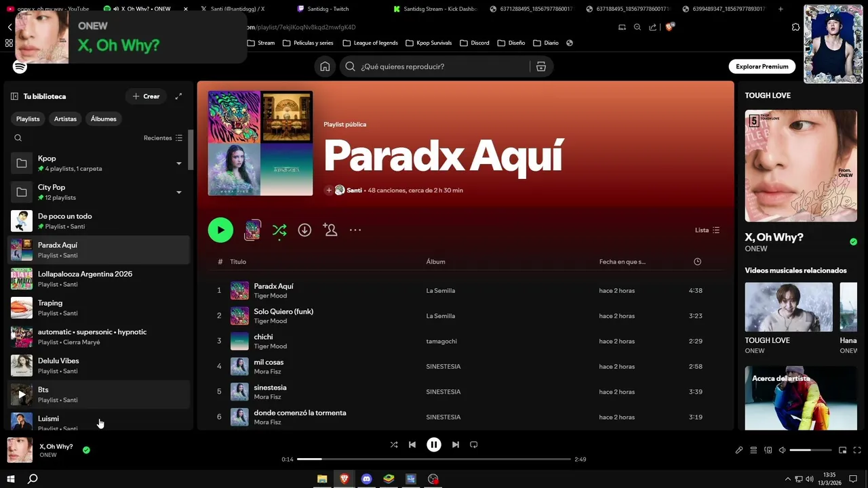Open the lyrics microphone view

point(739,450)
